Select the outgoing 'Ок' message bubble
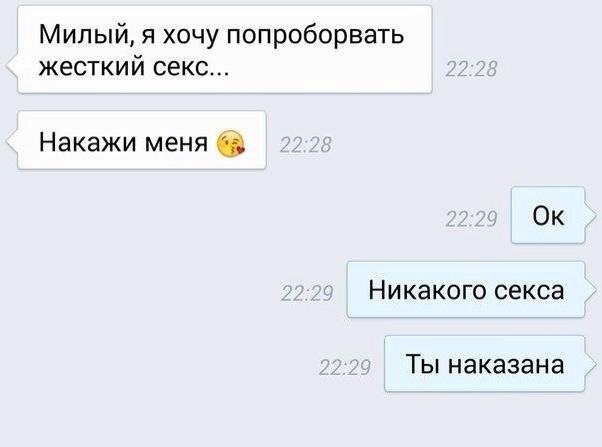 coord(548,215)
